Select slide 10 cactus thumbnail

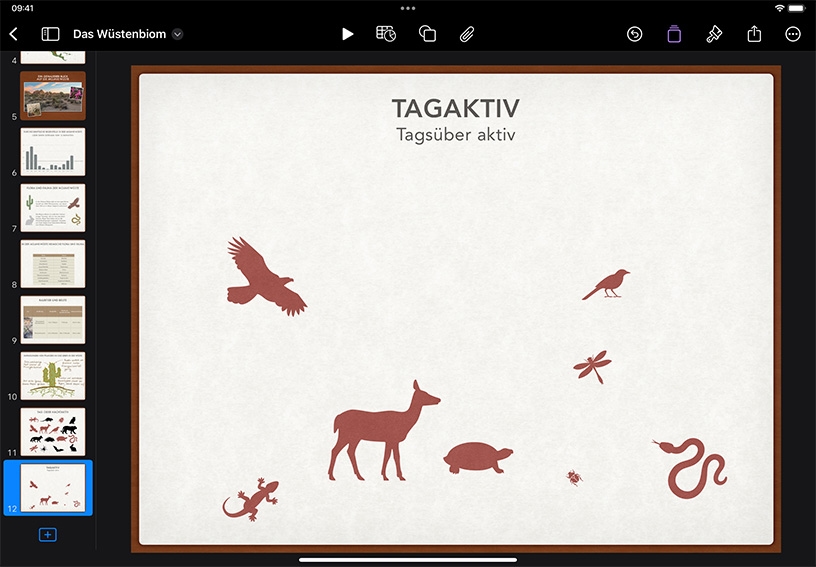point(53,376)
